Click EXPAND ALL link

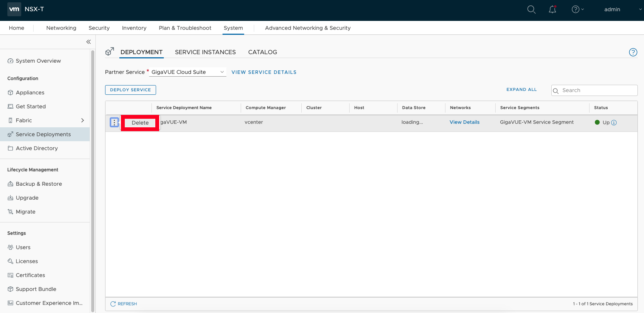coord(522,89)
